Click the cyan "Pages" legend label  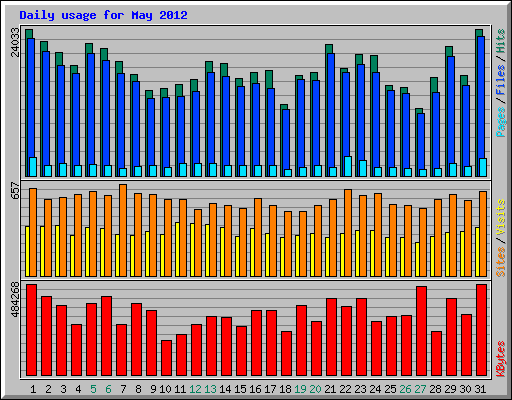tap(501, 122)
